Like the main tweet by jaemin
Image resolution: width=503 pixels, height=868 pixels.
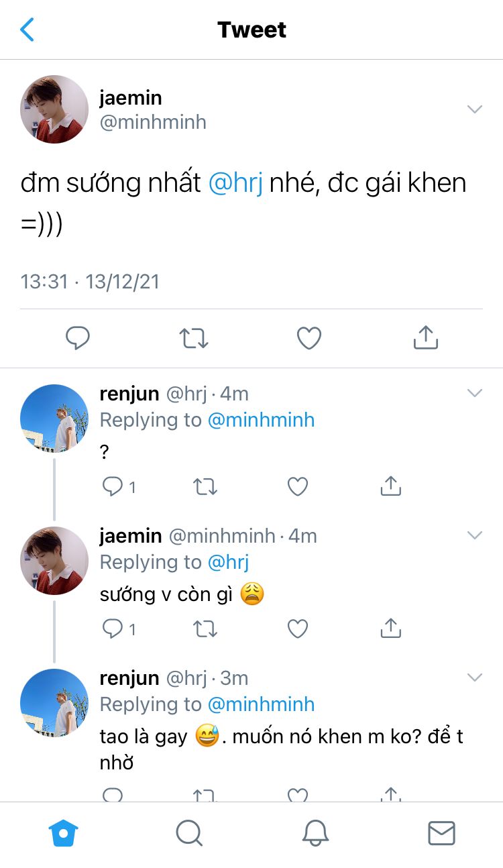[309, 338]
